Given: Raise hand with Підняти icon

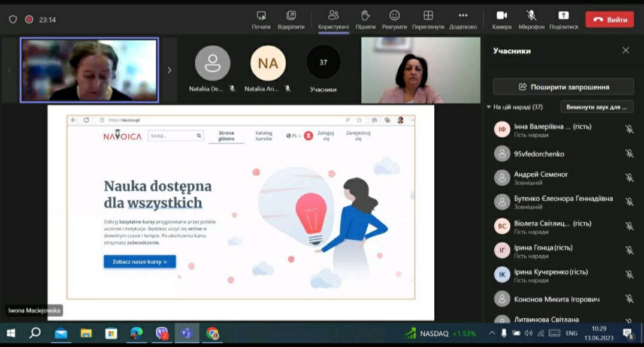Looking at the screenshot, I should point(365,16).
